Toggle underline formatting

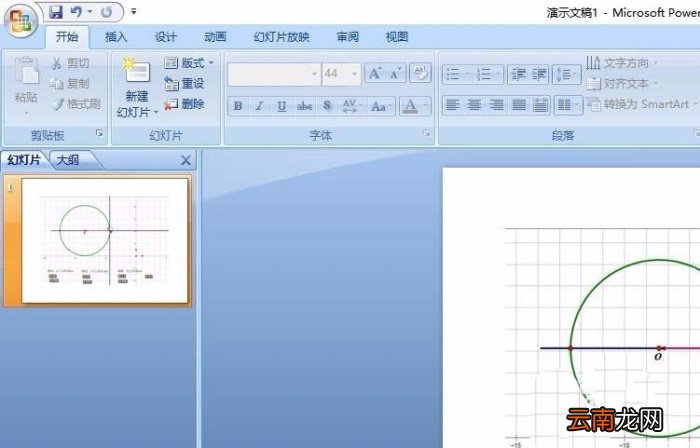tap(282, 106)
